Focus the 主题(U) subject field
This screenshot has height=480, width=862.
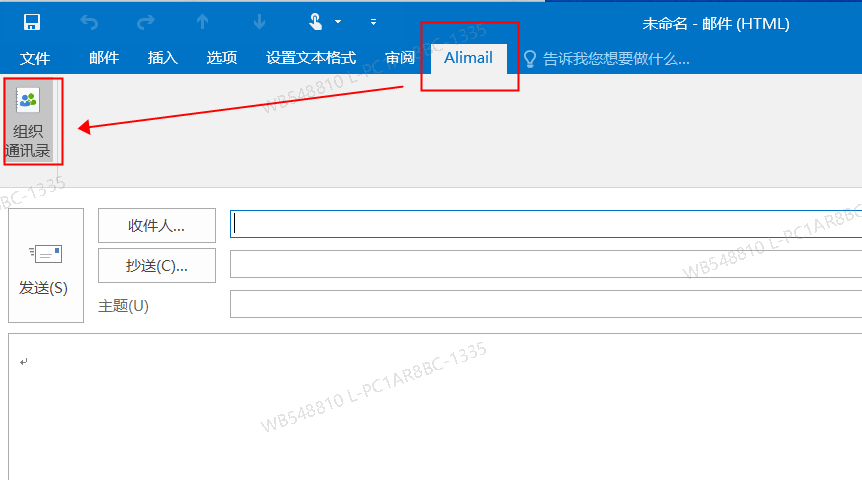tap(545, 304)
